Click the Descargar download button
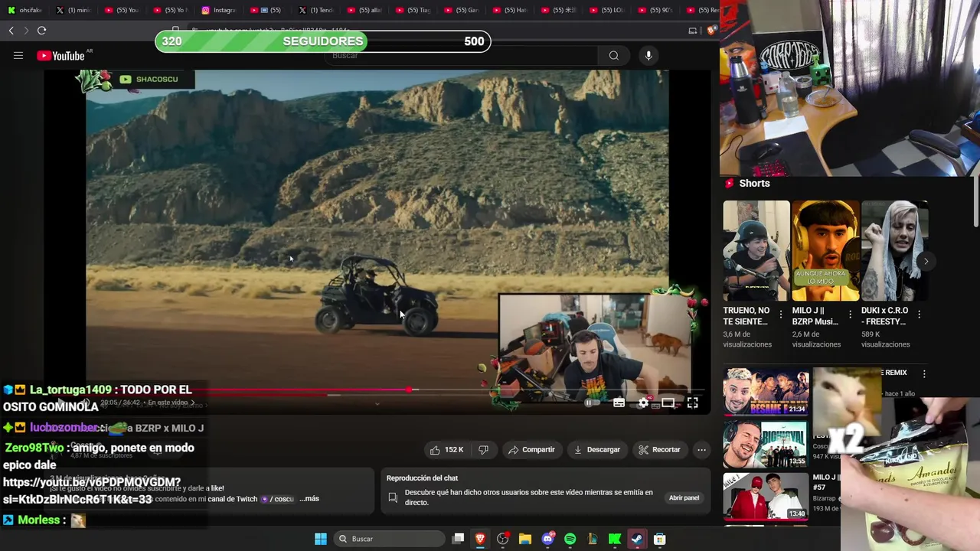 [x=596, y=449]
